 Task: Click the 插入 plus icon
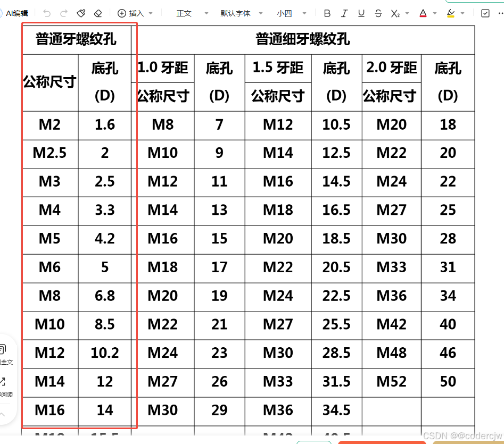[x=121, y=13]
